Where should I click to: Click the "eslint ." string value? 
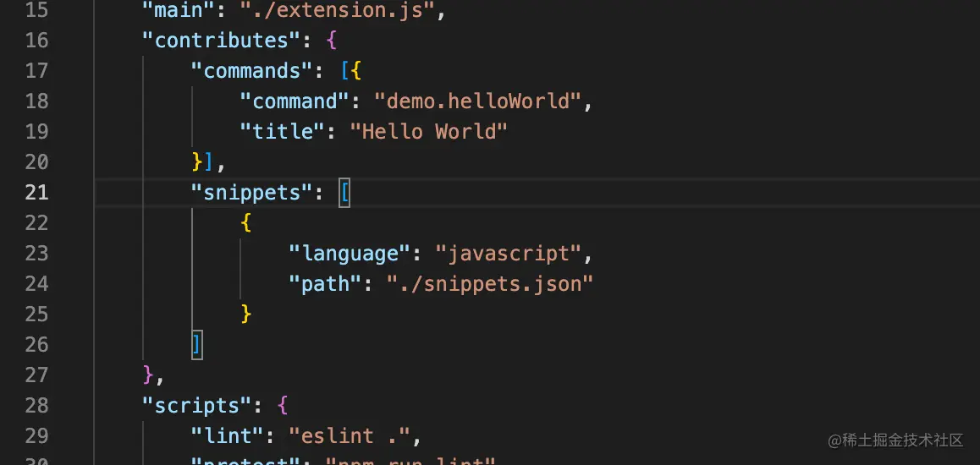click(x=350, y=435)
